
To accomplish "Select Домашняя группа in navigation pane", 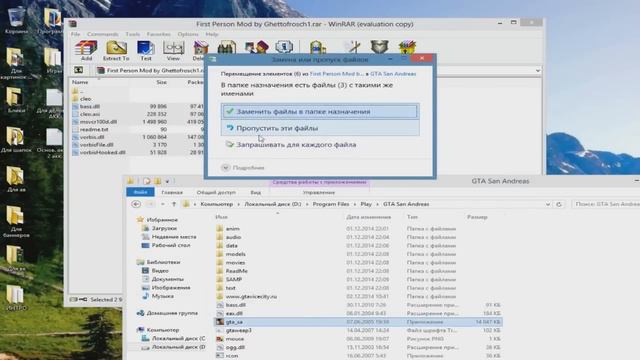I will 172,313.
